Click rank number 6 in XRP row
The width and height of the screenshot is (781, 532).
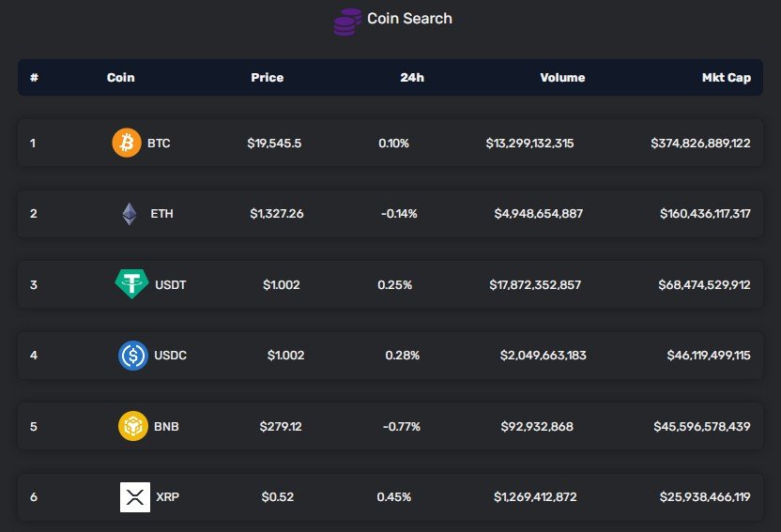coord(34,496)
